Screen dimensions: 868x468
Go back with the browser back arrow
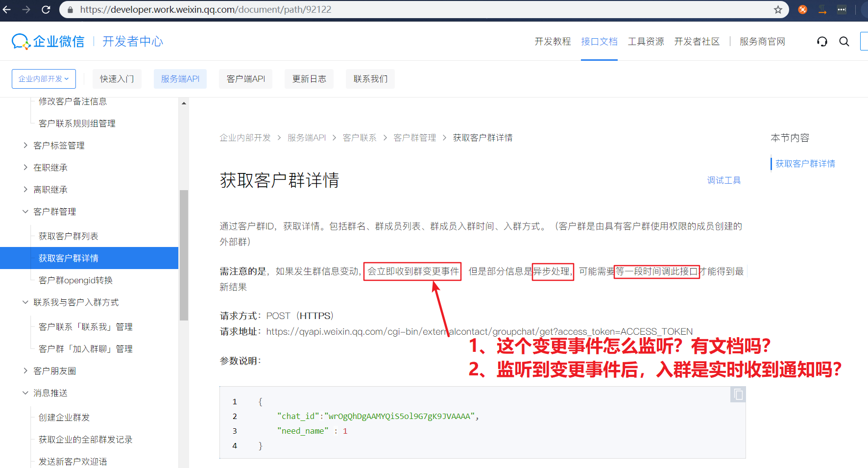tap(7, 9)
